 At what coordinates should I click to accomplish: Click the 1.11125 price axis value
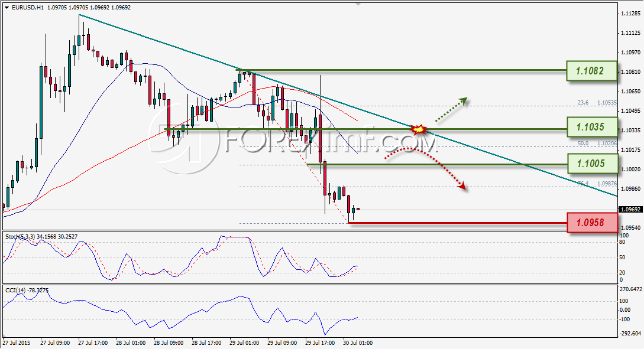click(630, 33)
